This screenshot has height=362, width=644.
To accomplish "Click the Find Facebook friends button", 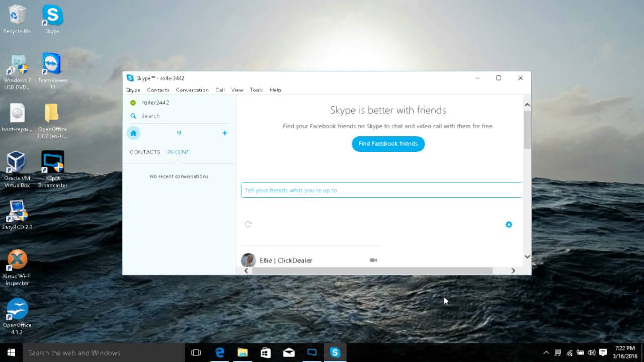I will pos(388,144).
